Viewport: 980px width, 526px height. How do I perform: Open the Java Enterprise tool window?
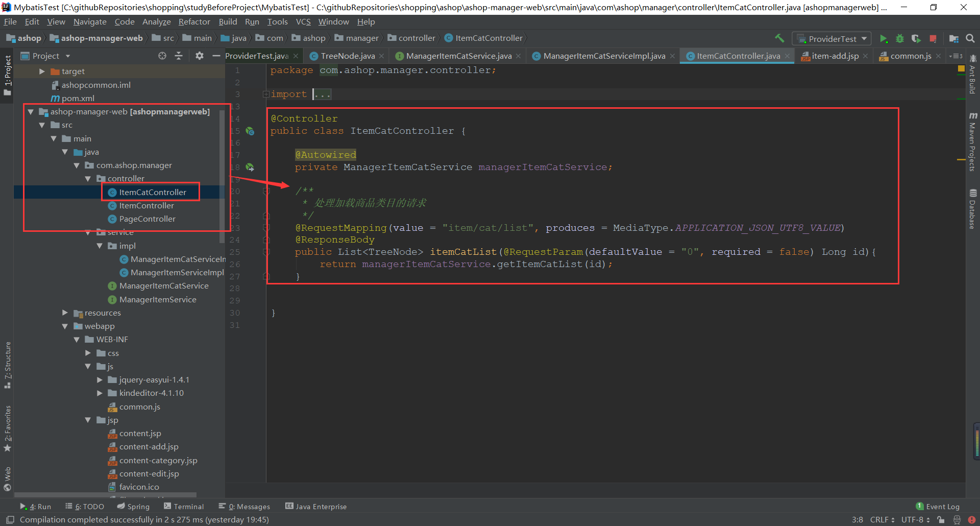[x=316, y=507]
